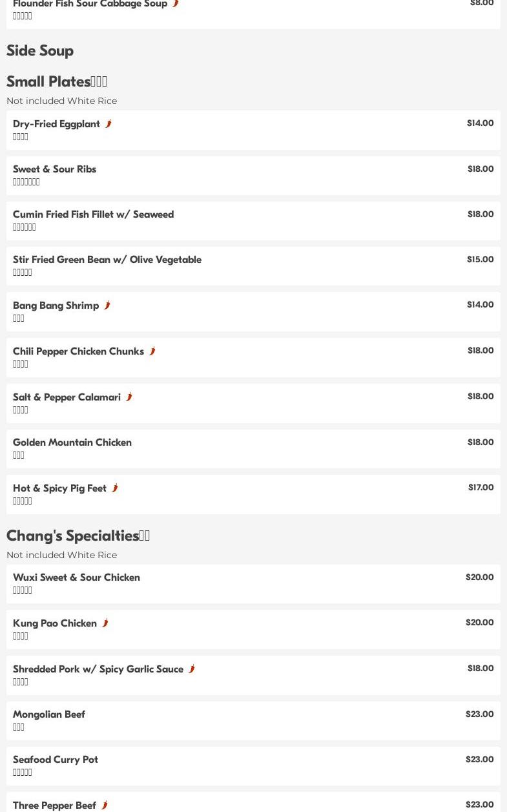Click the spicy pepper icon beside Salt & Pepper Calamari
This screenshot has width=507, height=812.
tap(129, 397)
